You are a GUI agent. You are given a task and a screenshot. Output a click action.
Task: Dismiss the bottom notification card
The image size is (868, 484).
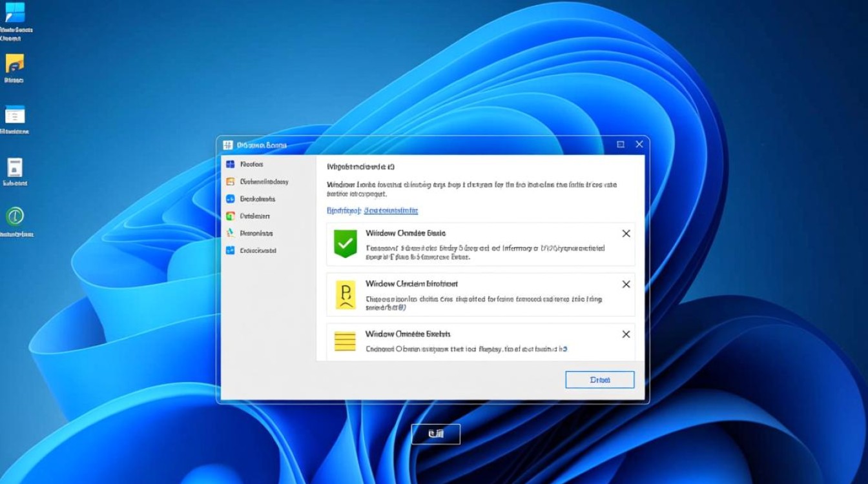[x=625, y=334]
